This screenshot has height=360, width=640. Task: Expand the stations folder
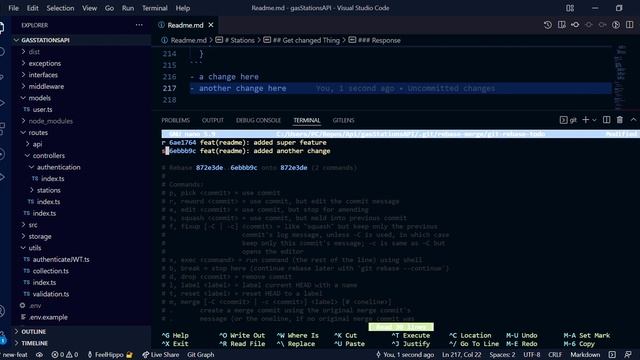[x=49, y=190]
